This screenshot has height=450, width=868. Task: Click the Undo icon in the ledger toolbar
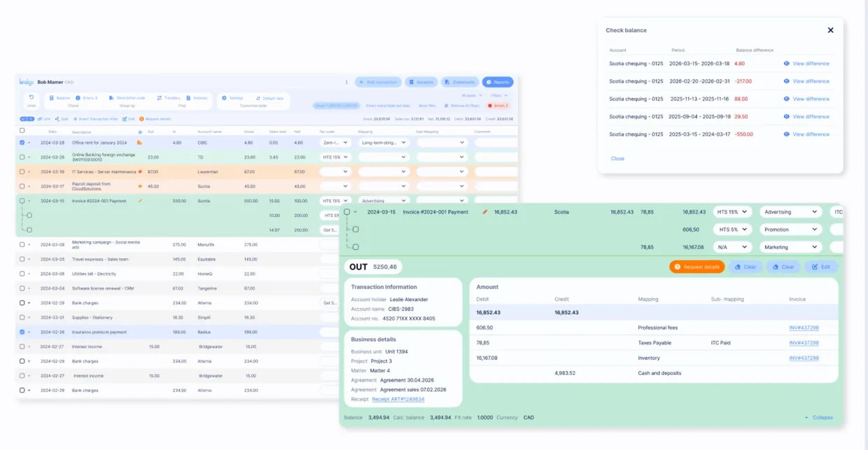(x=31, y=98)
